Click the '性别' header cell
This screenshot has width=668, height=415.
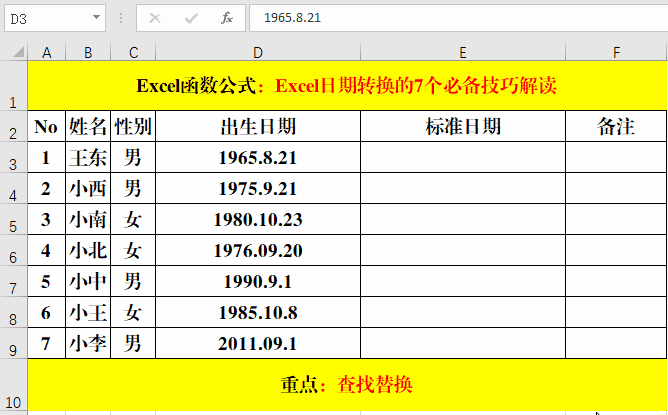click(x=133, y=127)
